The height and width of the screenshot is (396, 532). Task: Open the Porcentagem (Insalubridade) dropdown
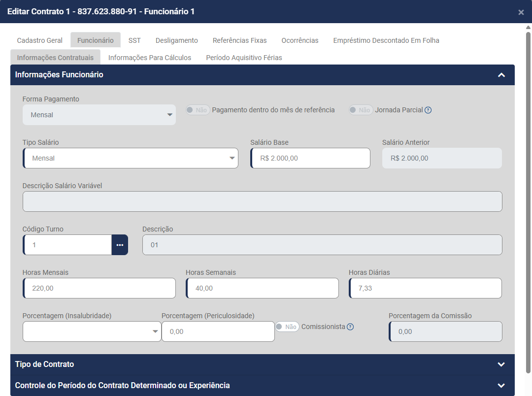point(92,331)
